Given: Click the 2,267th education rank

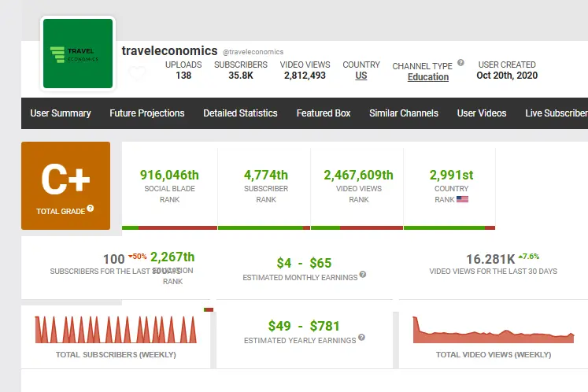Looking at the screenshot, I should coord(172,257).
